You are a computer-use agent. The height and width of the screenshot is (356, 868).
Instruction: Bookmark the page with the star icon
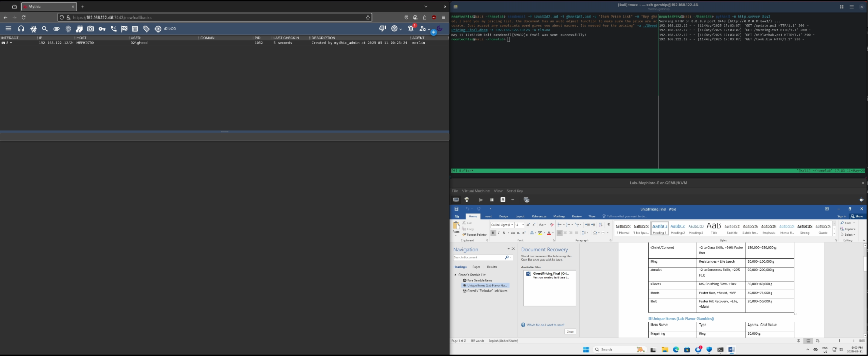pos(368,17)
